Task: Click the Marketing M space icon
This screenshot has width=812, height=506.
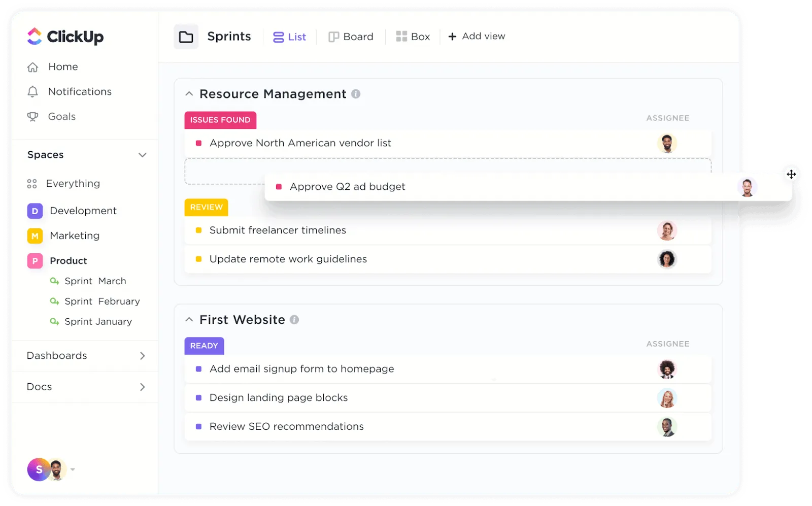Action: click(35, 236)
